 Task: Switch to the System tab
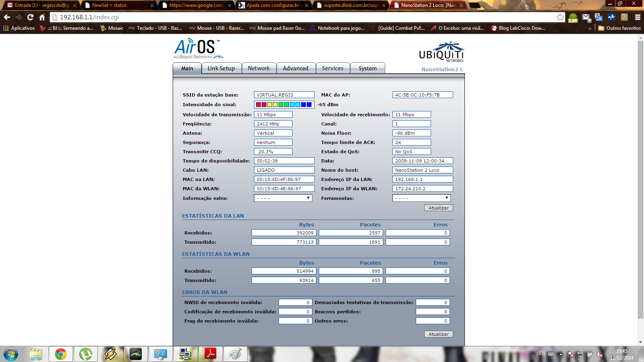368,68
